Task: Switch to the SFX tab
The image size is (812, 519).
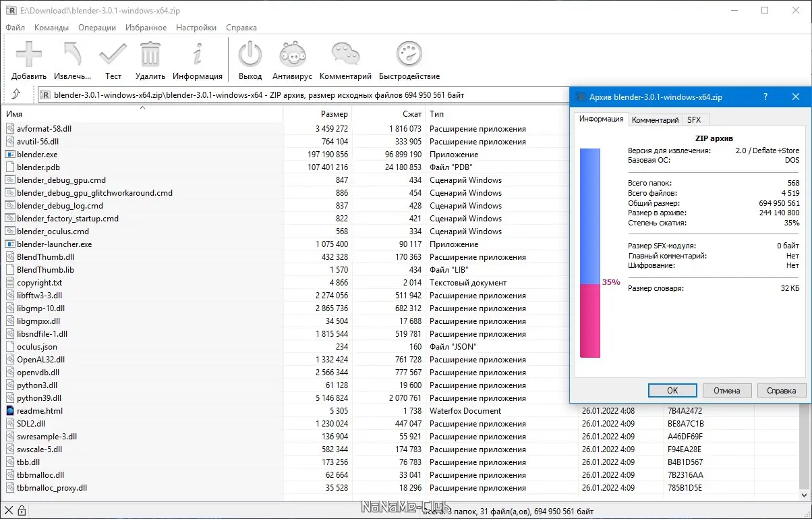Action: click(693, 120)
